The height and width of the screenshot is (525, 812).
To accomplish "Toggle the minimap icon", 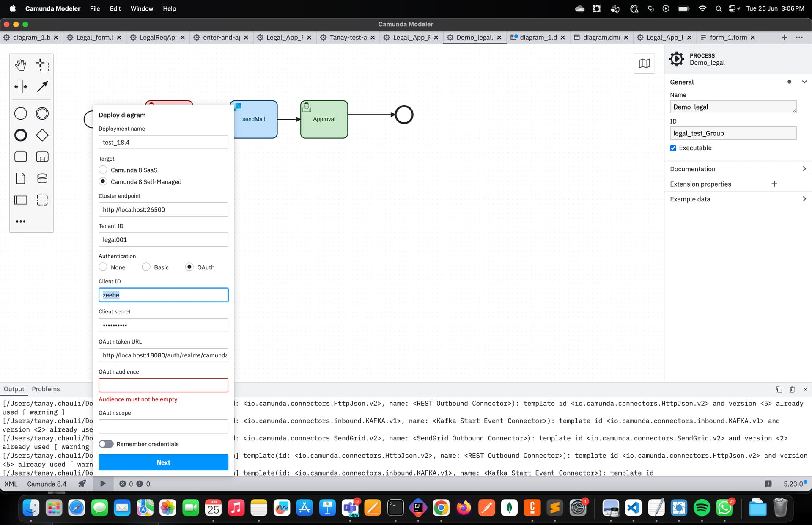I will pos(644,63).
